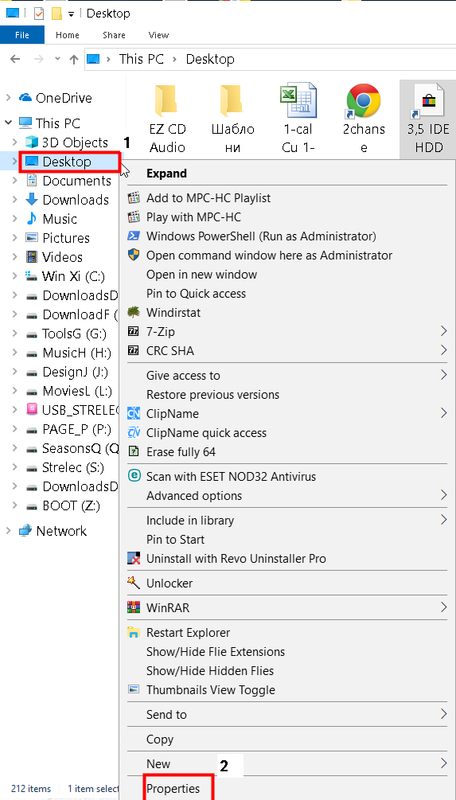Toggle Show/Hide Flie Extensions option

pyautogui.click(x=215, y=652)
